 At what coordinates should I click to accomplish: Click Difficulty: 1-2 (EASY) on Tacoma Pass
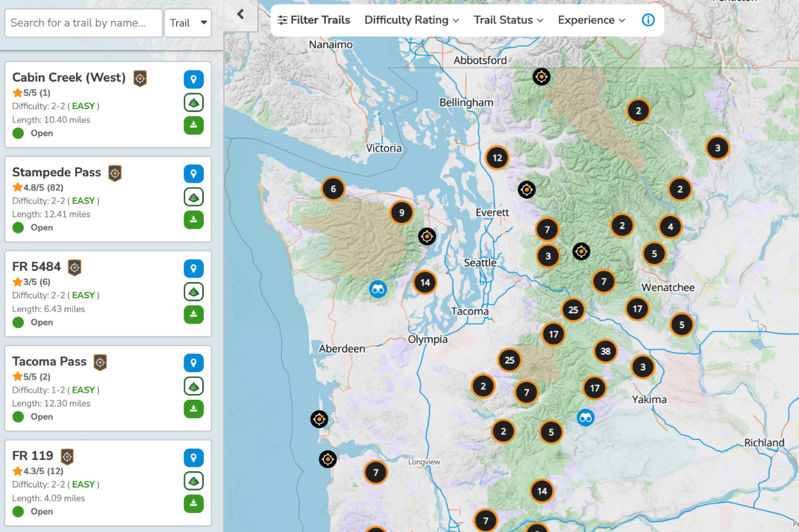pyautogui.click(x=56, y=390)
